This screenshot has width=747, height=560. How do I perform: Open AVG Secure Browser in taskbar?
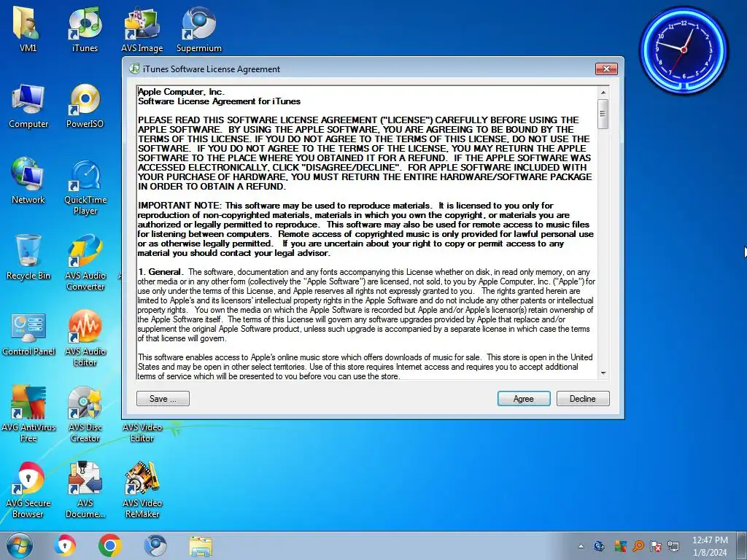[x=65, y=545]
